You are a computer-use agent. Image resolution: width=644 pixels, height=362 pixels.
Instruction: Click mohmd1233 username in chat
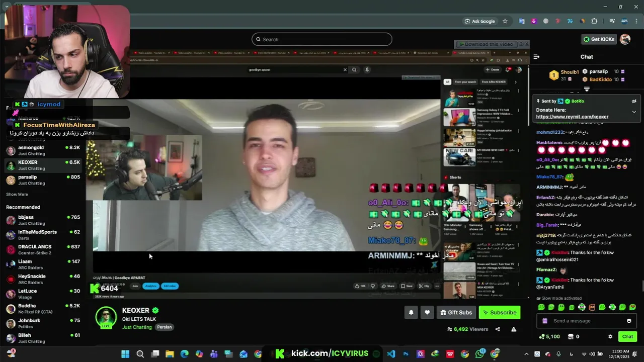(549, 132)
